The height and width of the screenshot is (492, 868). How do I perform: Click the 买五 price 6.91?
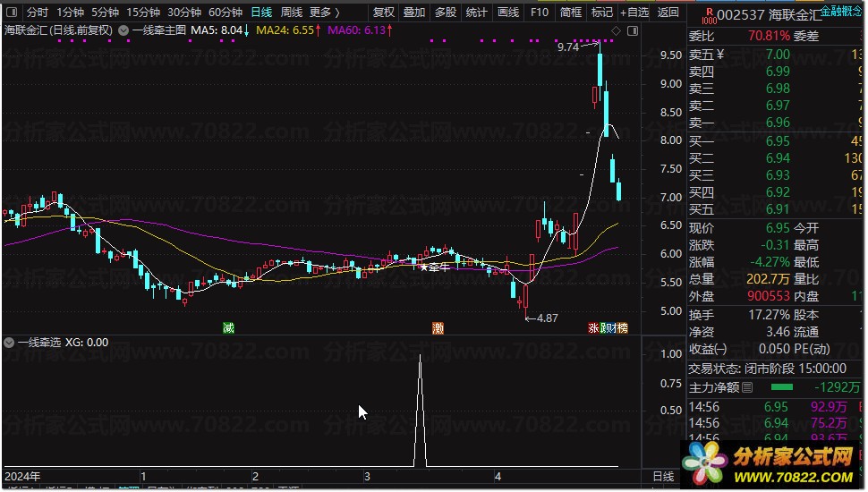[x=778, y=209]
